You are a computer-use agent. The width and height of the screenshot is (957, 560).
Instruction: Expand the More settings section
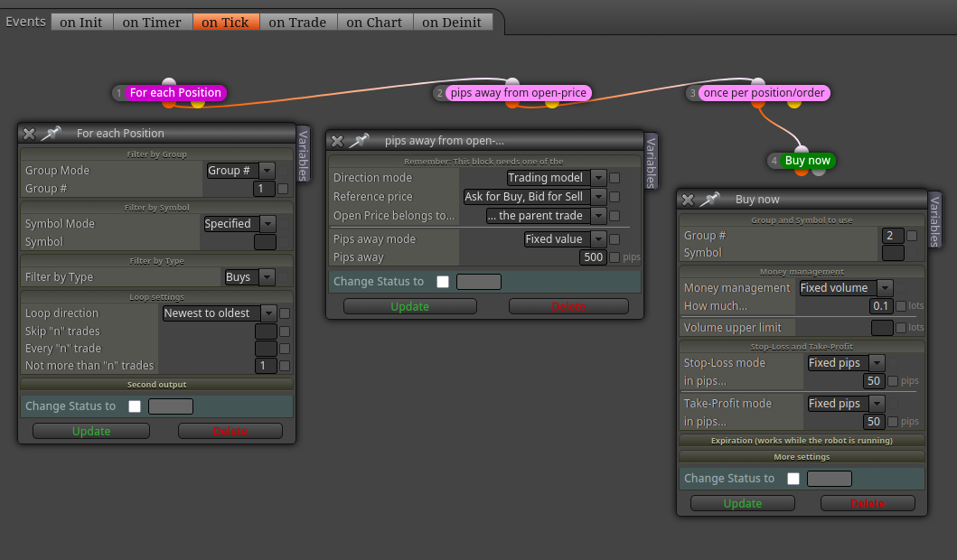tap(802, 456)
